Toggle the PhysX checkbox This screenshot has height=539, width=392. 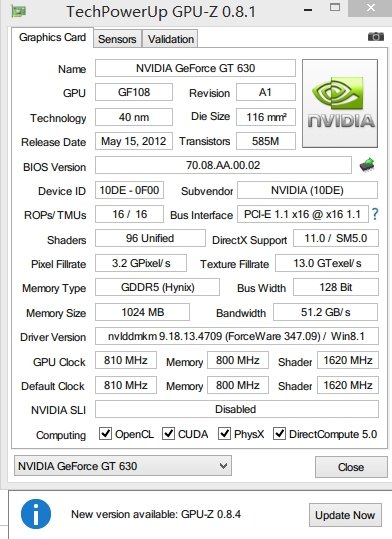tap(224, 434)
